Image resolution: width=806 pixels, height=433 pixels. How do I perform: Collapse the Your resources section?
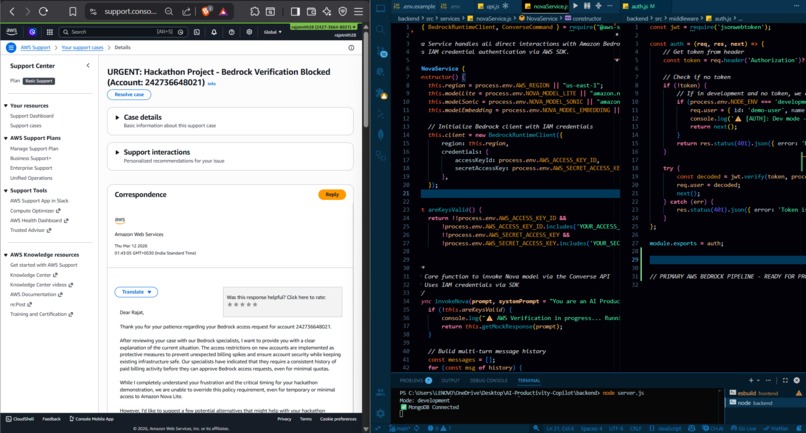tap(6, 105)
